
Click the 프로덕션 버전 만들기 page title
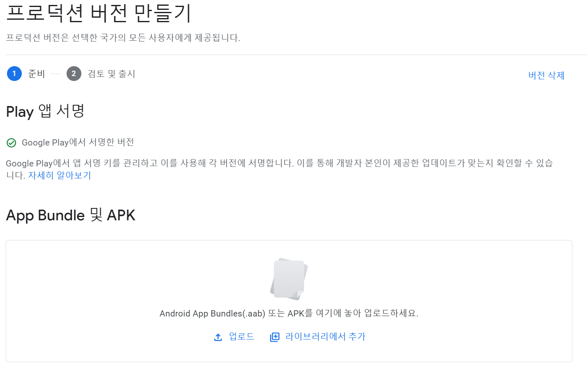coord(99,13)
